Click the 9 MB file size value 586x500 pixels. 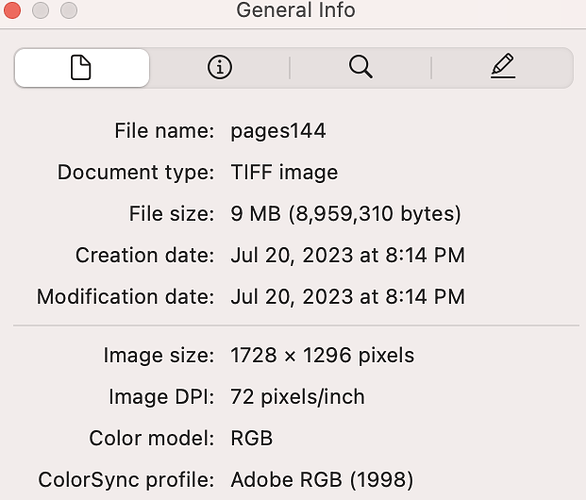coord(346,214)
